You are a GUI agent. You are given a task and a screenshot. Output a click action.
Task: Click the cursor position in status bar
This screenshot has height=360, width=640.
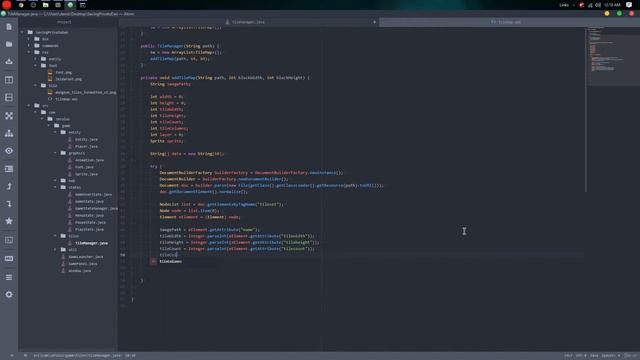130,356
